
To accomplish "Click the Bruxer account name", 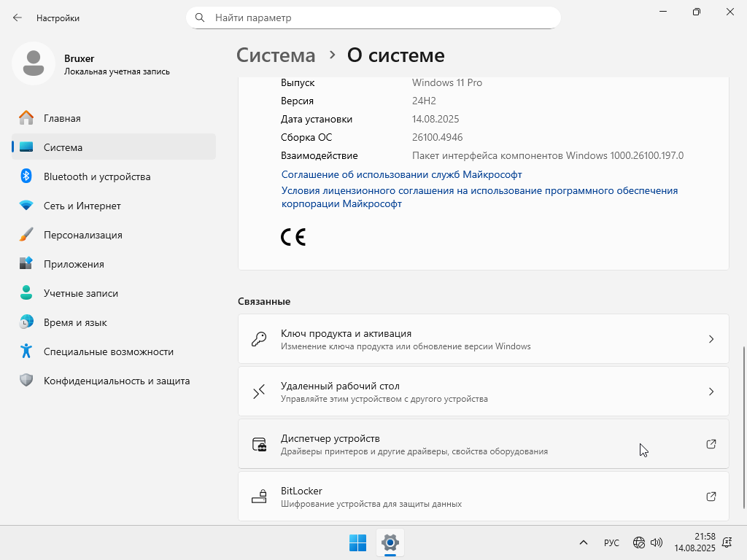I will [x=79, y=58].
